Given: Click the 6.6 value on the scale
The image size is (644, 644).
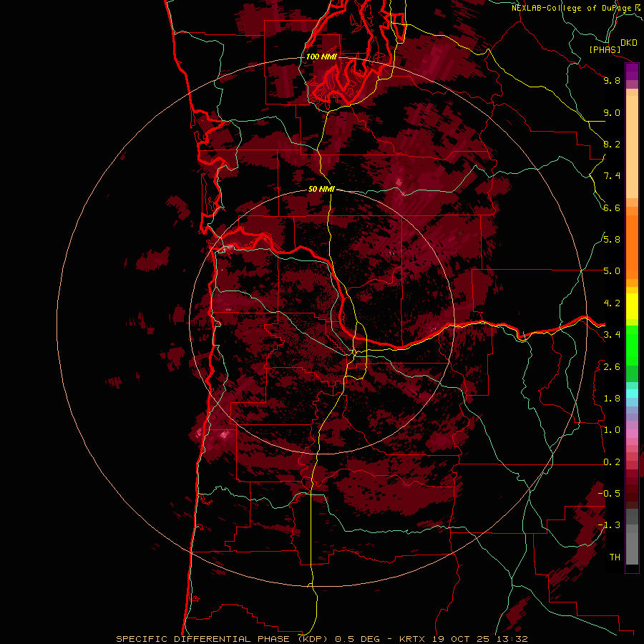Looking at the screenshot, I should click(x=612, y=208).
